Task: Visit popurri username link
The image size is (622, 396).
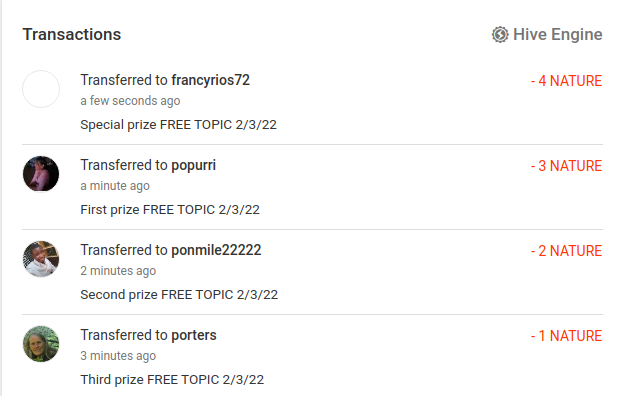Action: [193, 165]
